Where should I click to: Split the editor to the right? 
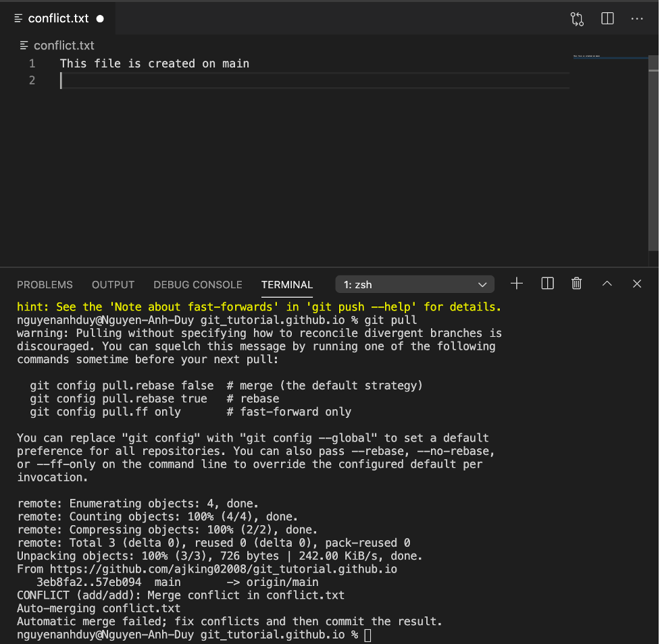(x=607, y=18)
